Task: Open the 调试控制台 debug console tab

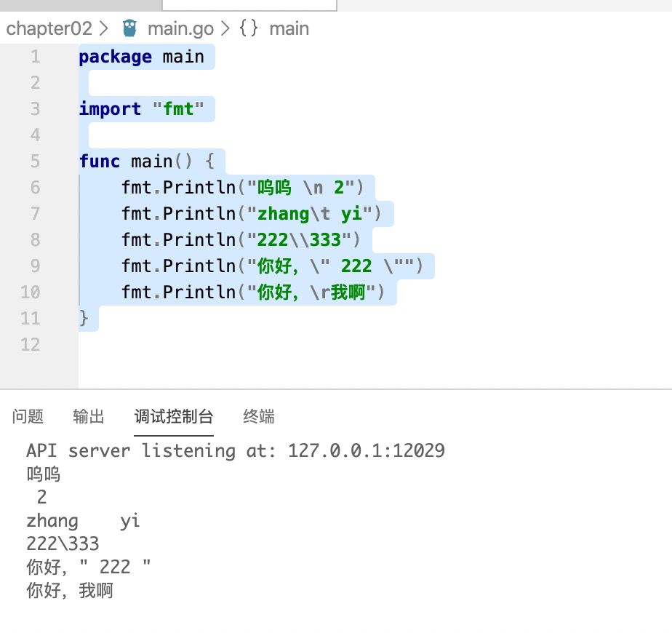Action: click(x=174, y=416)
